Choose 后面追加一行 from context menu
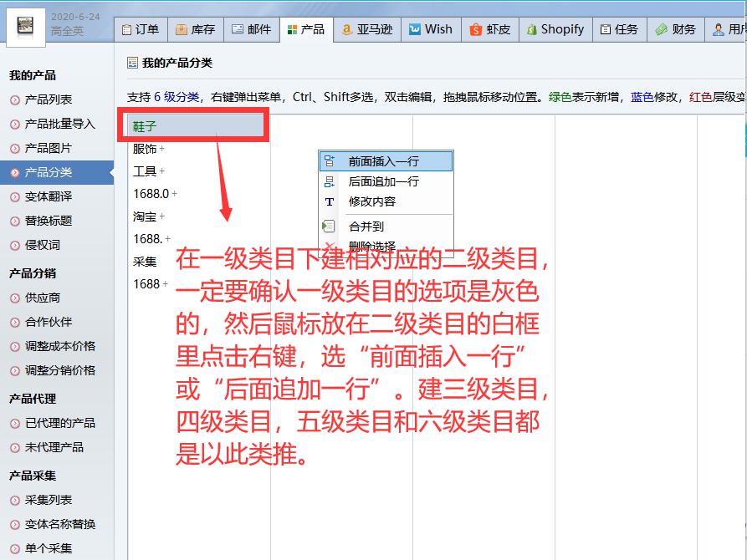The height and width of the screenshot is (560, 747). click(384, 181)
